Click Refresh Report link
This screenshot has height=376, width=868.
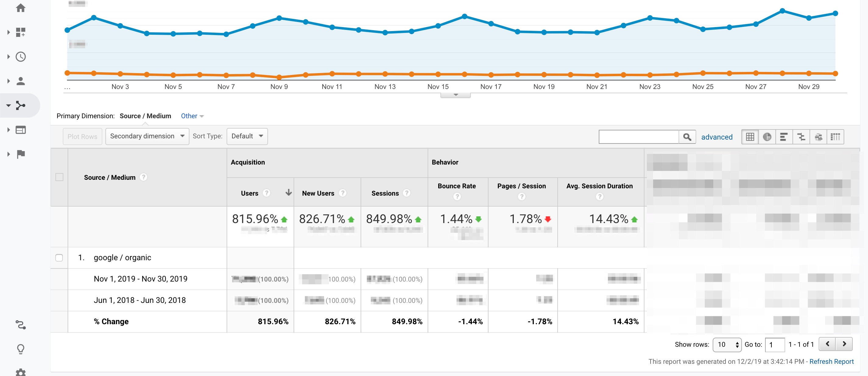click(x=831, y=361)
